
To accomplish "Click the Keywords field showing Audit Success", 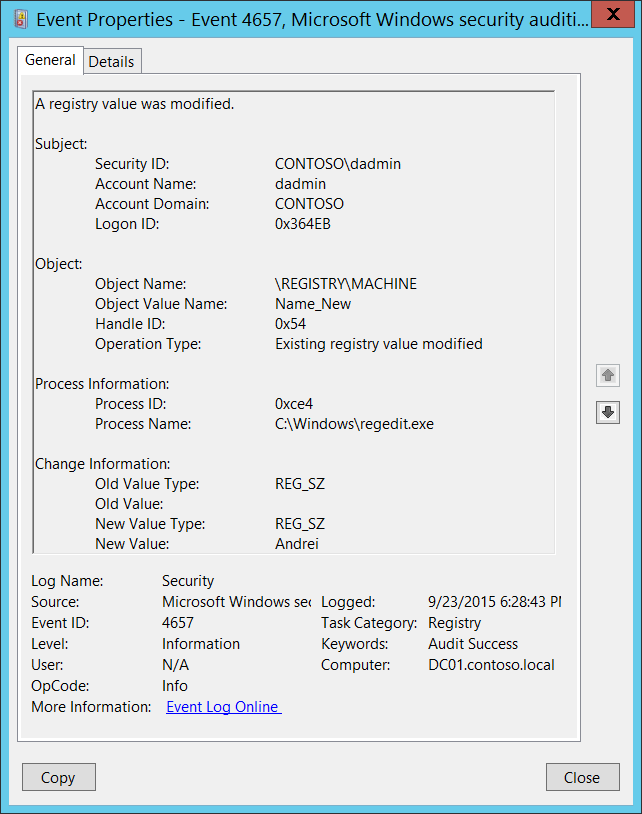I will click(473, 644).
